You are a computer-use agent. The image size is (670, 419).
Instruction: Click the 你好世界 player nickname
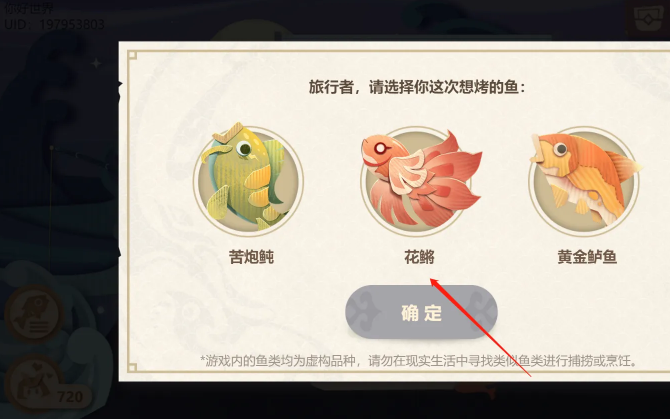(29, 8)
